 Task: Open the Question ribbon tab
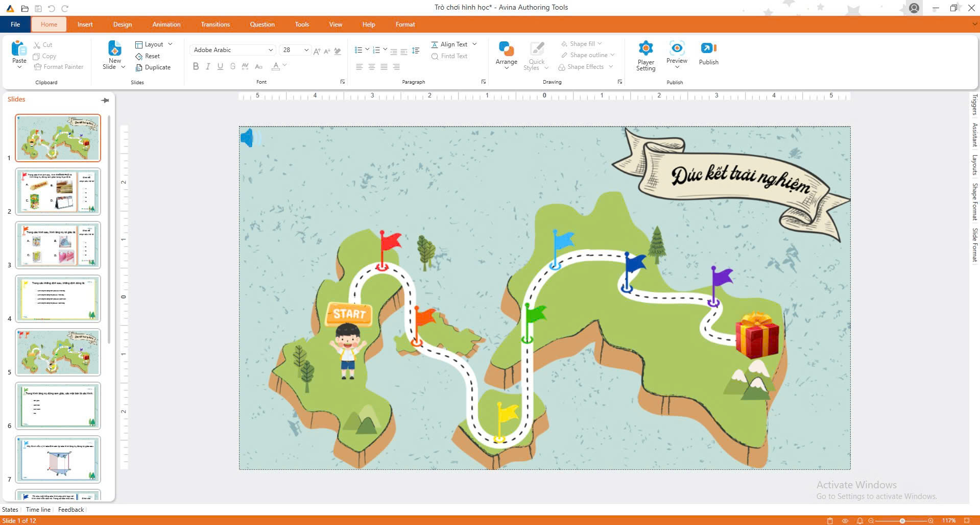tap(262, 24)
